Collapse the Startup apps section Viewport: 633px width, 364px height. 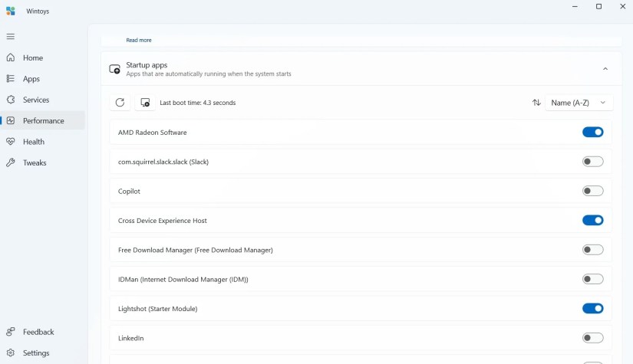[605, 69]
